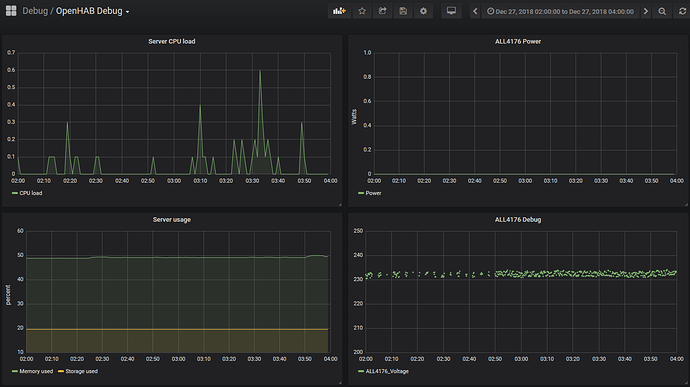Toggle the Storage used legend series
Screen dimensions: 690x387
click(81, 372)
